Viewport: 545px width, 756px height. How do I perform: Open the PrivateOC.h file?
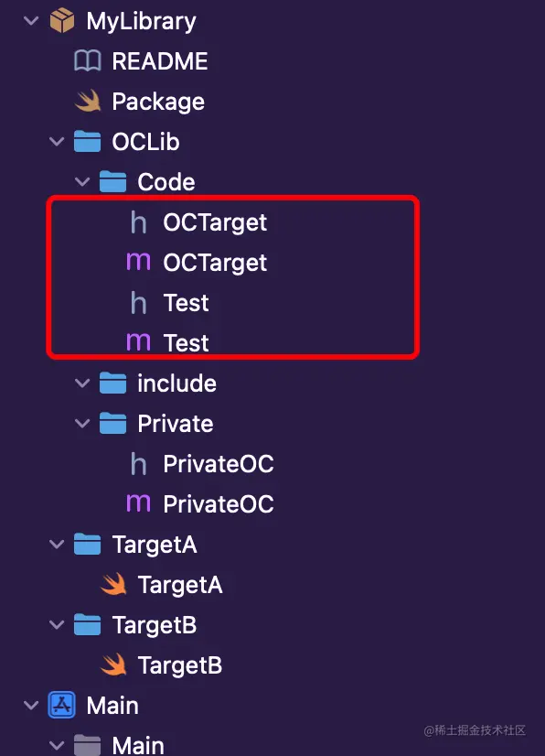pyautogui.click(x=219, y=463)
